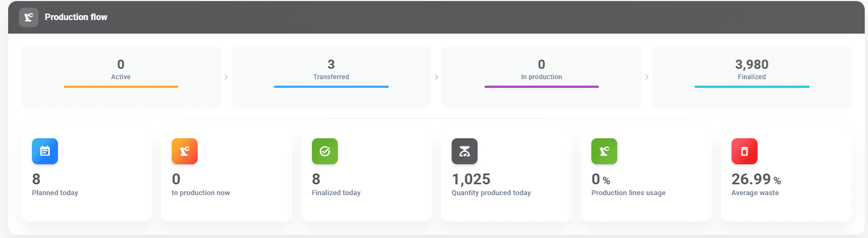Click the In production label text
The image size is (868, 238).
[541, 77]
